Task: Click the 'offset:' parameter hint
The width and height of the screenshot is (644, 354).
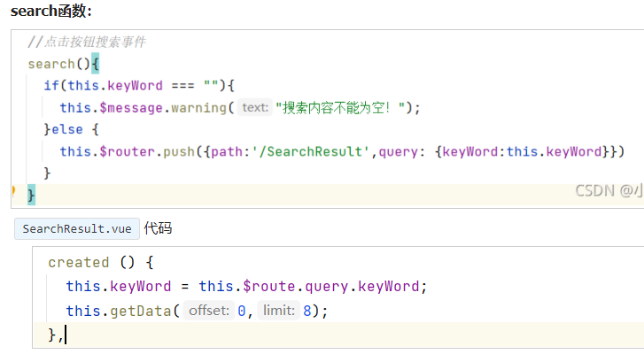Action: click(x=209, y=311)
